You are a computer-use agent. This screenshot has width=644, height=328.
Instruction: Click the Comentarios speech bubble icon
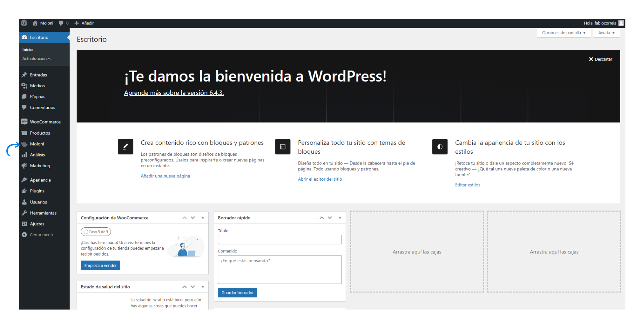point(24,107)
